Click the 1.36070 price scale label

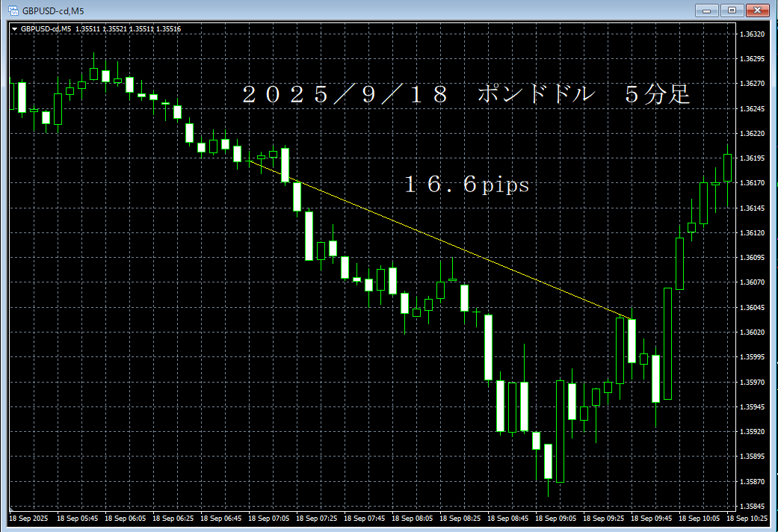point(752,282)
